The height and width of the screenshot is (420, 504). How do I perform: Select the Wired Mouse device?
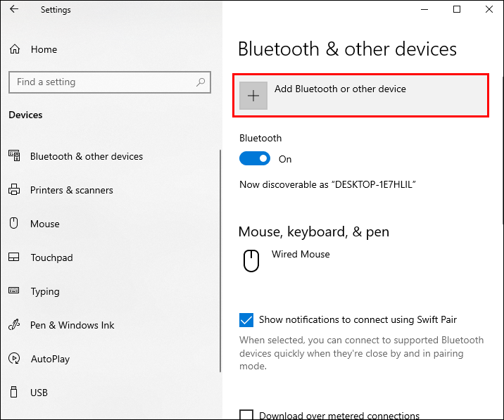pyautogui.click(x=301, y=254)
